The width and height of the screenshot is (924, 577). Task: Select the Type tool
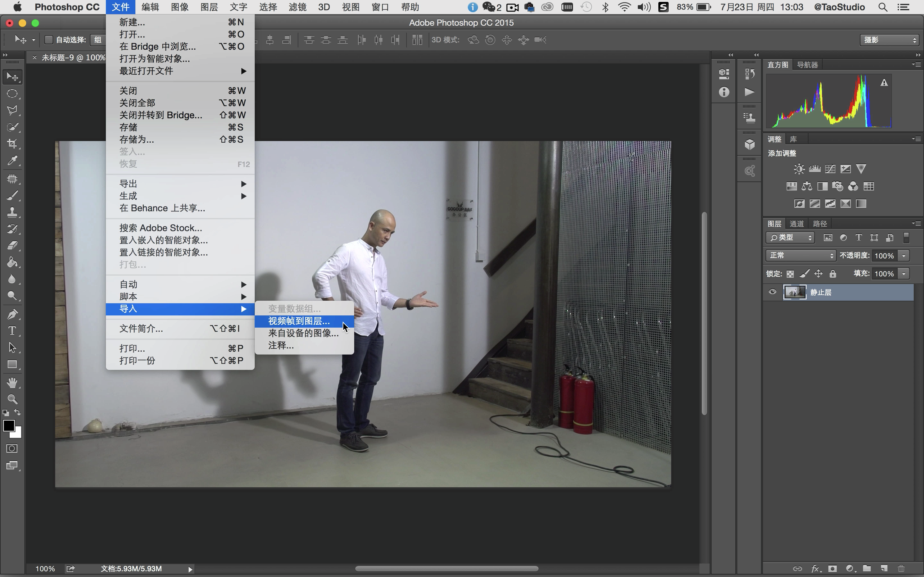tap(12, 330)
